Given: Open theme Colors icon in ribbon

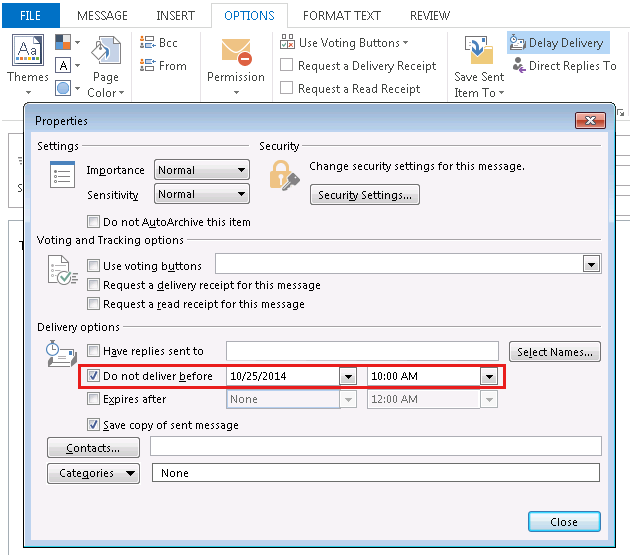Looking at the screenshot, I should [63, 42].
